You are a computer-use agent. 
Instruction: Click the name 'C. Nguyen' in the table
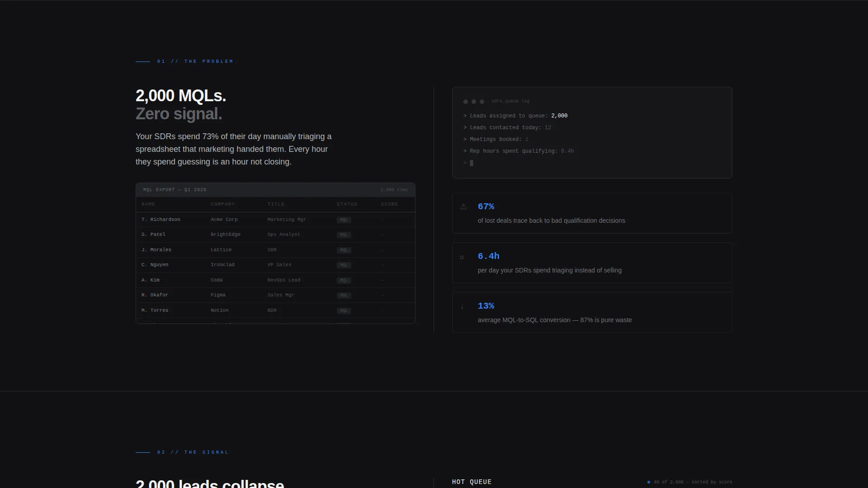(155, 265)
